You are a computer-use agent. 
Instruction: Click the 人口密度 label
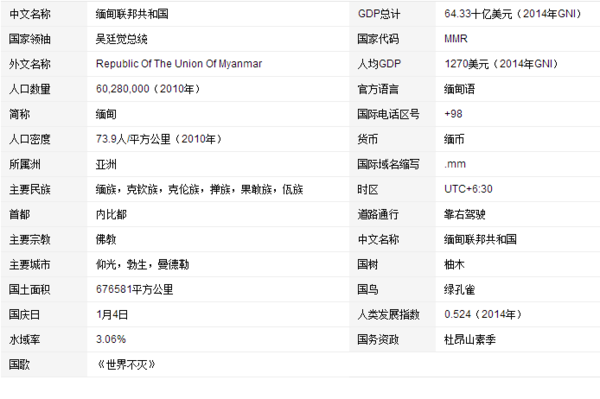[30, 139]
